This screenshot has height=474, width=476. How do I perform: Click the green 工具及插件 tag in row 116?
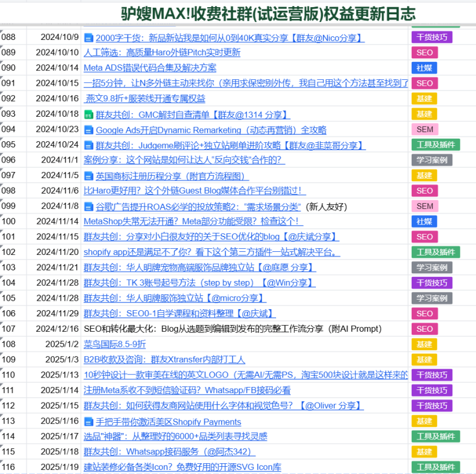436,467
